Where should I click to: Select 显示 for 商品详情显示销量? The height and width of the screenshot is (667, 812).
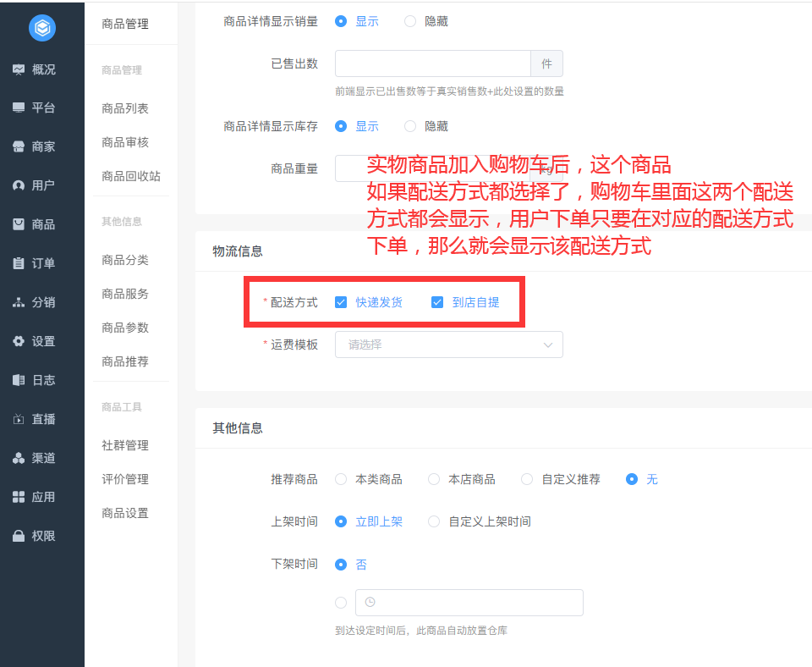point(341,21)
